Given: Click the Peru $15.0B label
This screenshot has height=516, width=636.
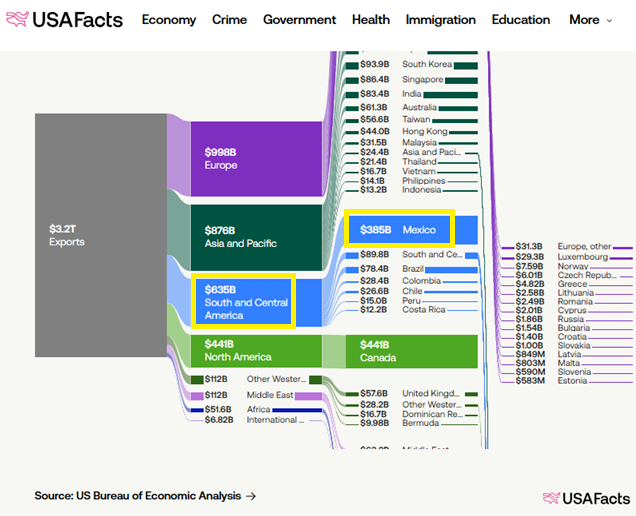Looking at the screenshot, I should 390,301.
